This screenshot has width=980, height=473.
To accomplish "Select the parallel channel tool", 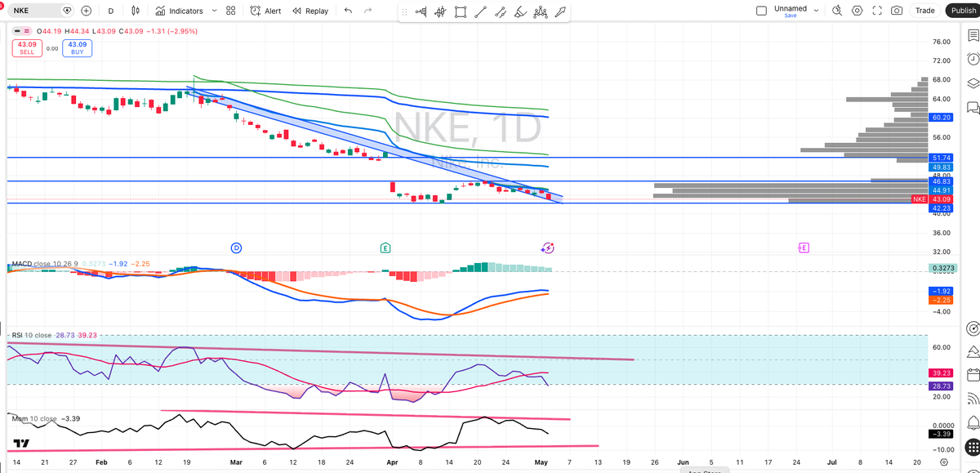I will point(501,12).
